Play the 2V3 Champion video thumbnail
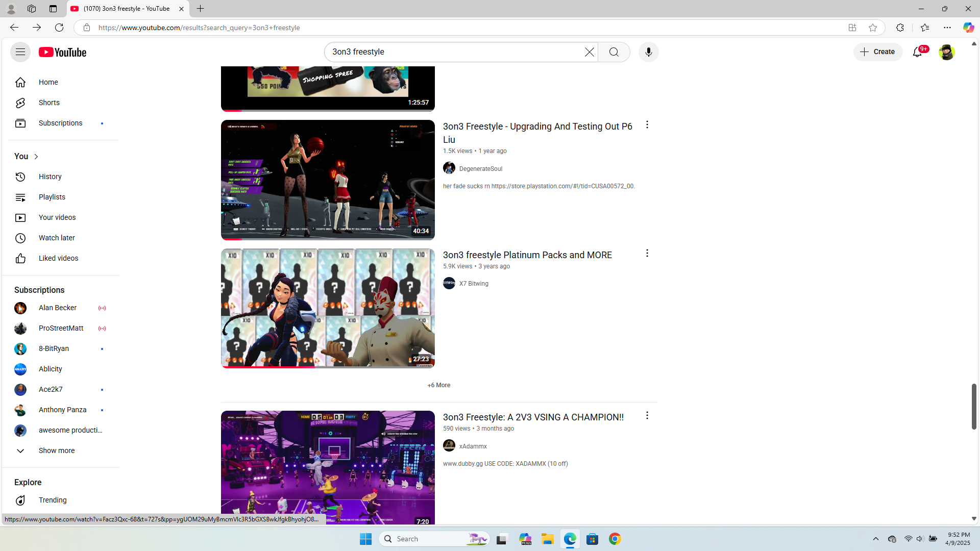This screenshot has height=551, width=980. pos(328,468)
